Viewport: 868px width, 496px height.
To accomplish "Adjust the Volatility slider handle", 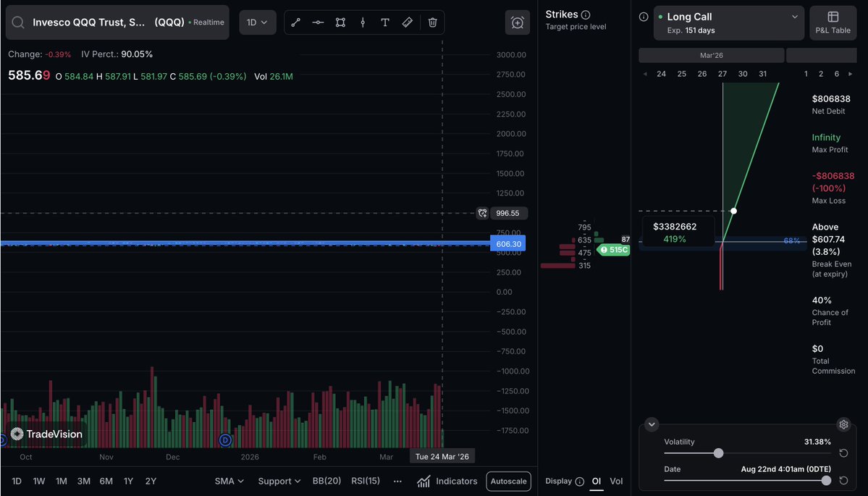I will click(719, 453).
